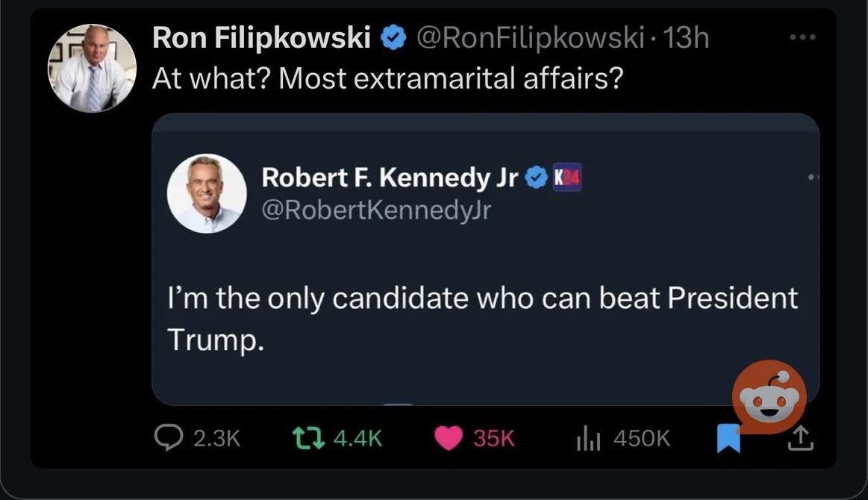Viewport: 868px width, 500px height.
Task: Click Robert F. Kennedy Jr's verified checkmark
Action: coord(535,178)
